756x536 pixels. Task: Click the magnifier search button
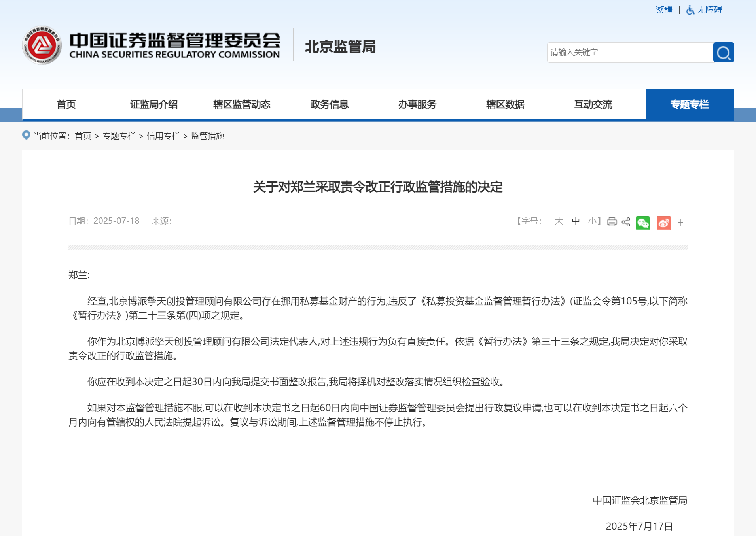pos(724,53)
